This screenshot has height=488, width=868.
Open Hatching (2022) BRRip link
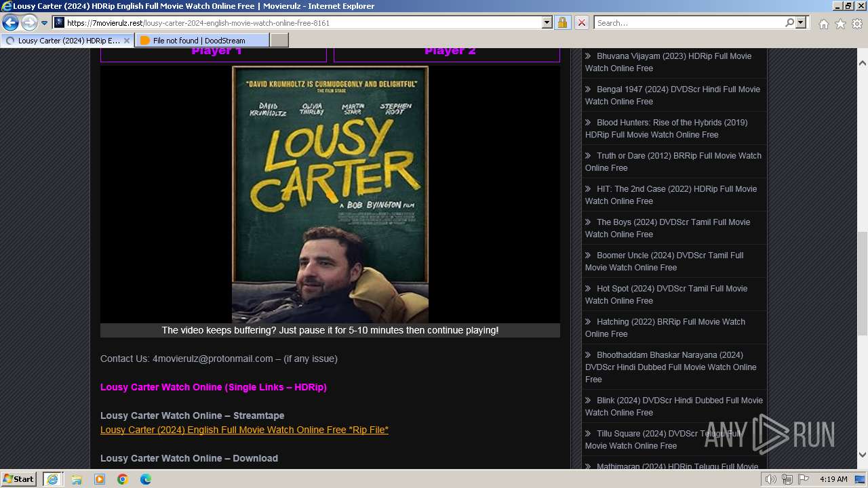pyautogui.click(x=665, y=328)
